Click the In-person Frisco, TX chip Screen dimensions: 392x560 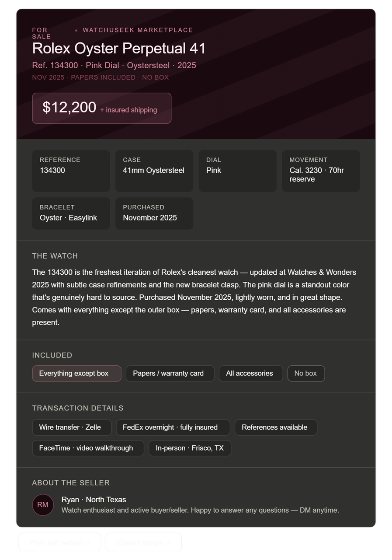pyautogui.click(x=190, y=448)
